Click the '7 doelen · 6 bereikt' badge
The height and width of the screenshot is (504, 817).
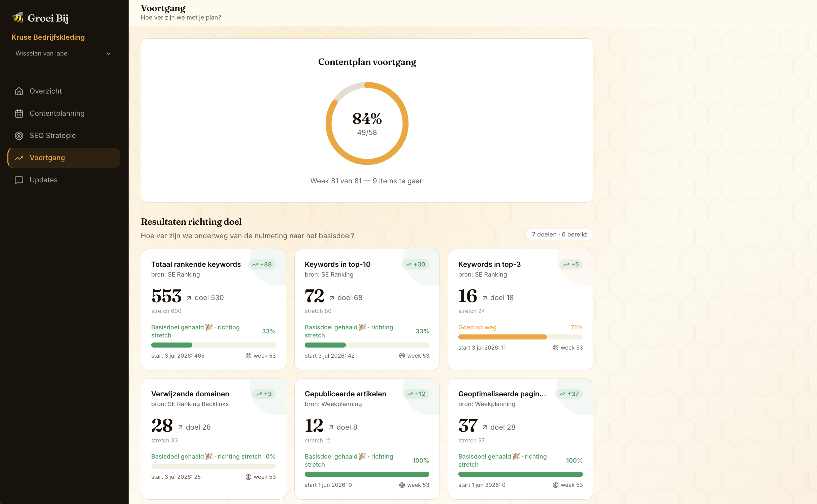point(559,235)
